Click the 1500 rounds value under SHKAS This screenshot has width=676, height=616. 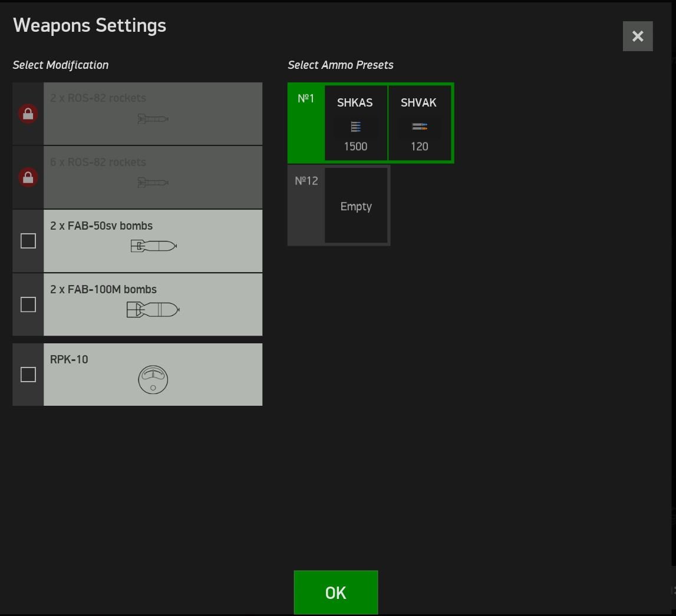pos(355,147)
